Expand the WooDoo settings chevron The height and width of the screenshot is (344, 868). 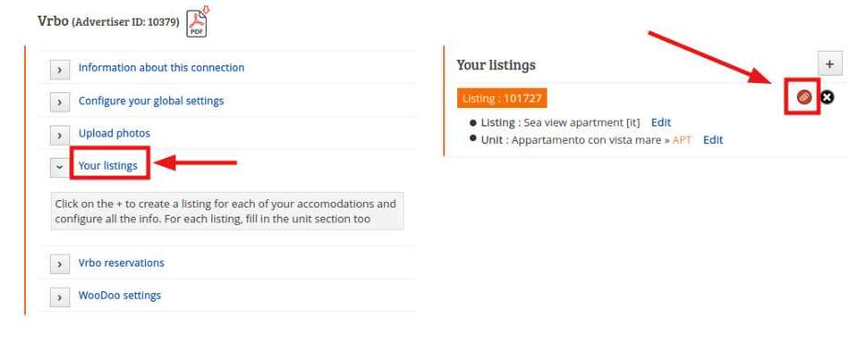click(60, 297)
